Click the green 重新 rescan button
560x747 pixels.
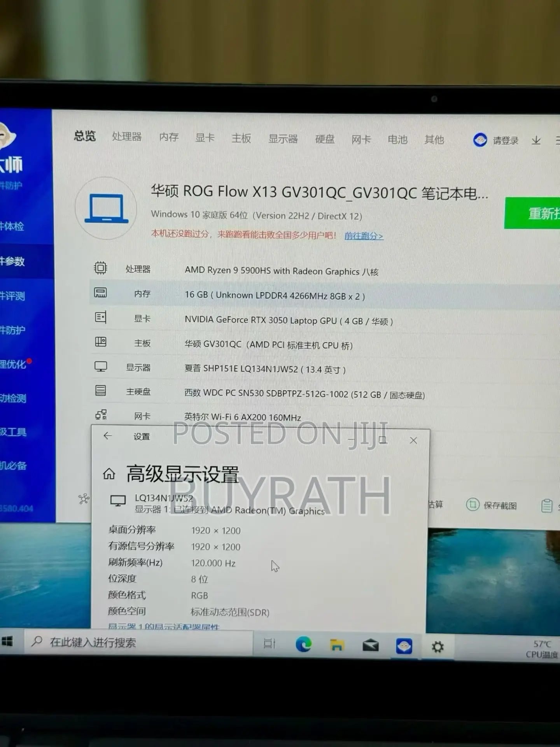[532, 213]
